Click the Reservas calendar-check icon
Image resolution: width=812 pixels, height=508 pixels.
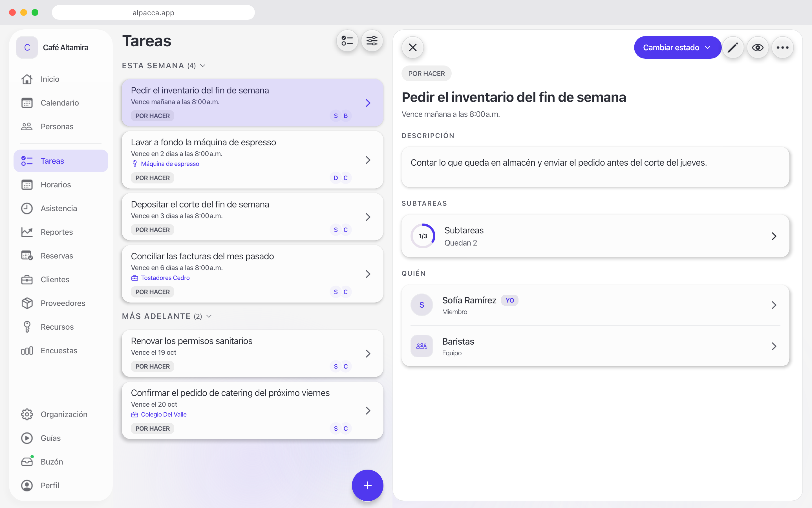click(x=27, y=256)
